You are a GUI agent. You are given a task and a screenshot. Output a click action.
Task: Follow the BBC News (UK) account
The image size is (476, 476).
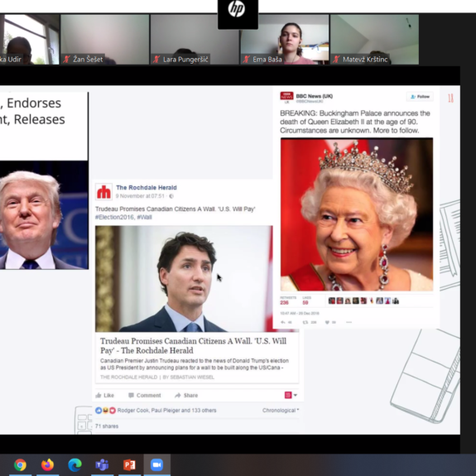(x=420, y=97)
